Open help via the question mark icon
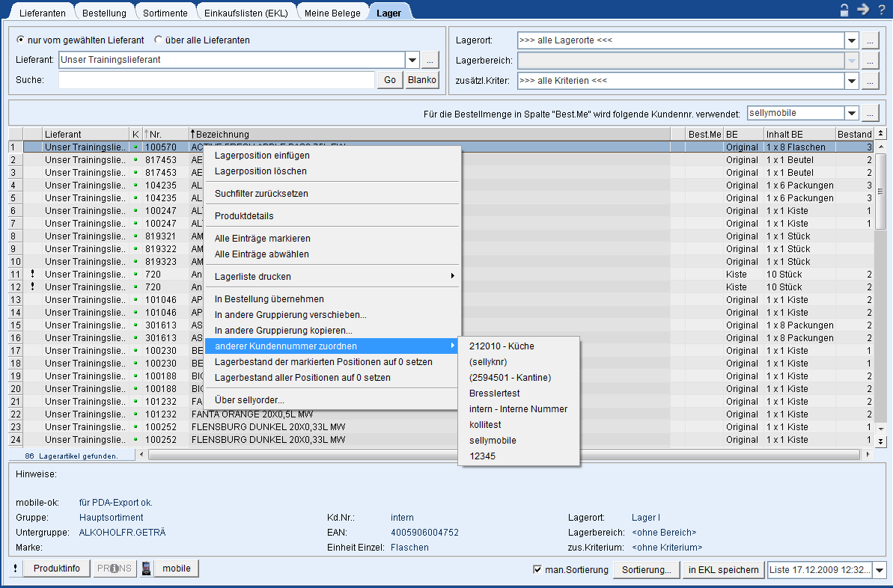This screenshot has width=893, height=588. pyautogui.click(x=882, y=10)
